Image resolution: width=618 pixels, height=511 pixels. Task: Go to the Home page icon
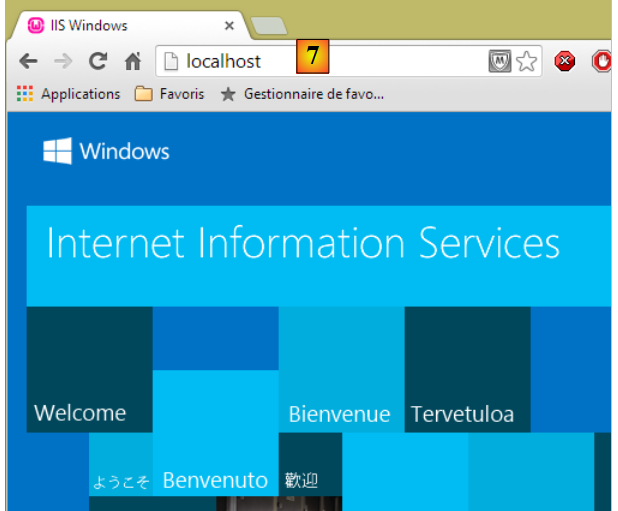click(132, 62)
